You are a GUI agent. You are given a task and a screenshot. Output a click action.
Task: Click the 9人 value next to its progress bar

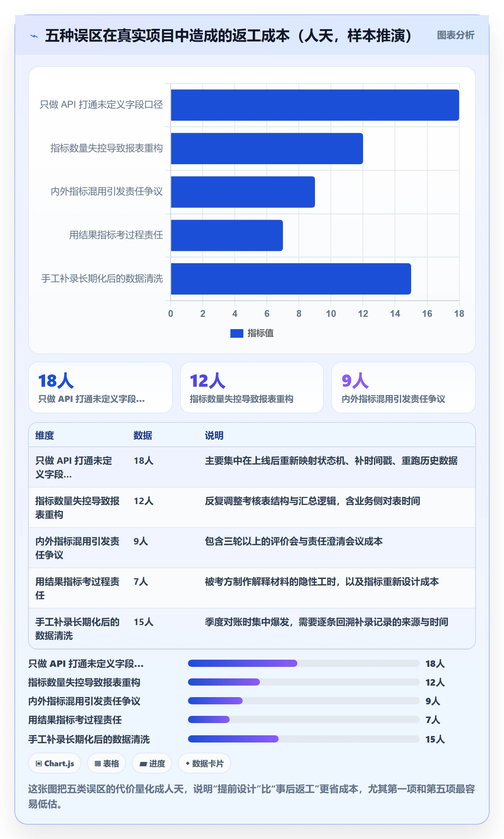pos(433,701)
